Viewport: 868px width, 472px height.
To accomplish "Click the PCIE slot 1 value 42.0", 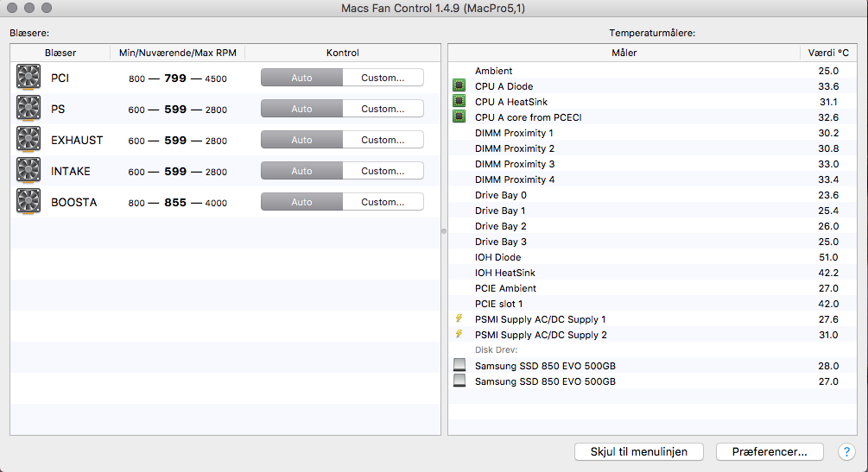I will [x=828, y=303].
